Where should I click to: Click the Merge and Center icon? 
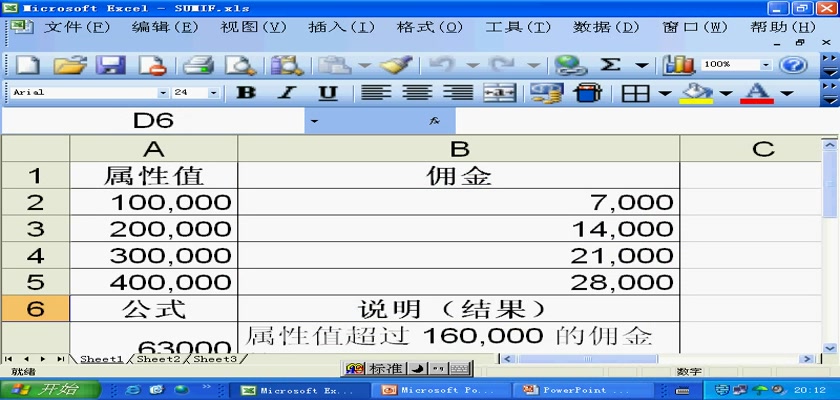coord(499,93)
